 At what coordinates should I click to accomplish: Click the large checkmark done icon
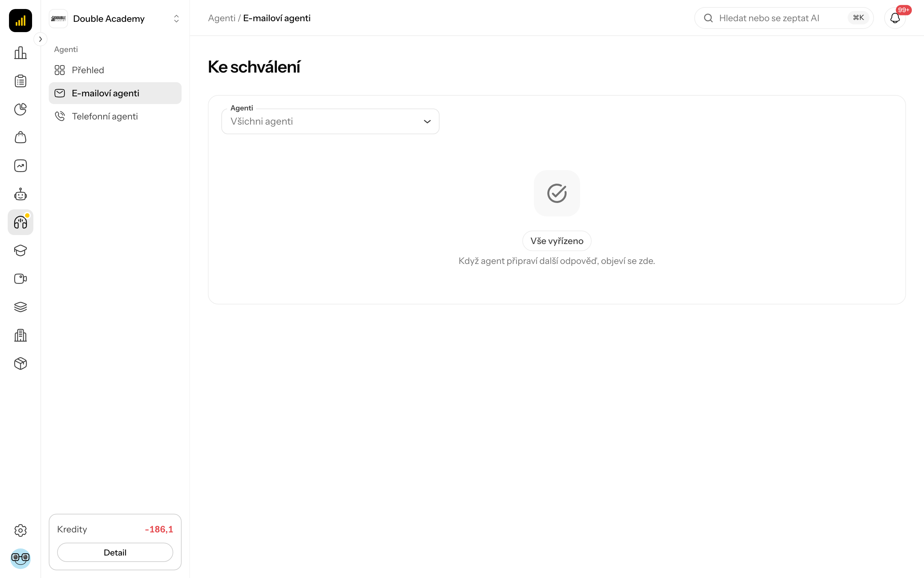[x=557, y=193]
